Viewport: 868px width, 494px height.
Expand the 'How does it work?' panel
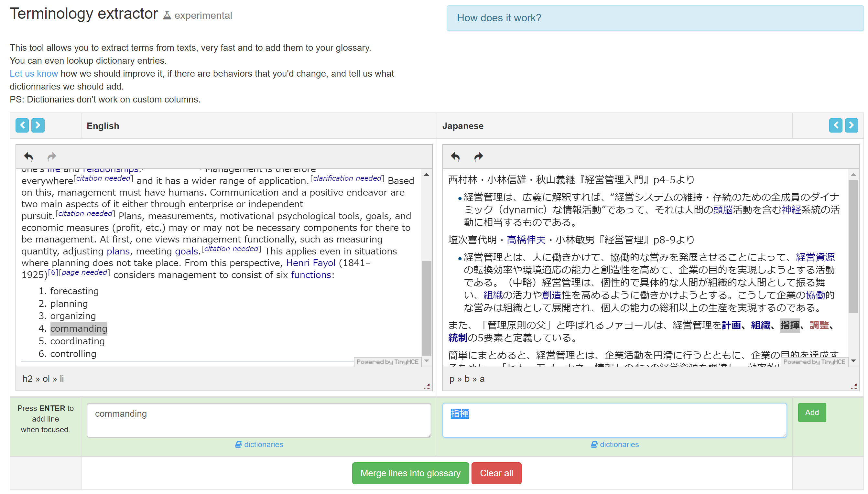coord(499,18)
